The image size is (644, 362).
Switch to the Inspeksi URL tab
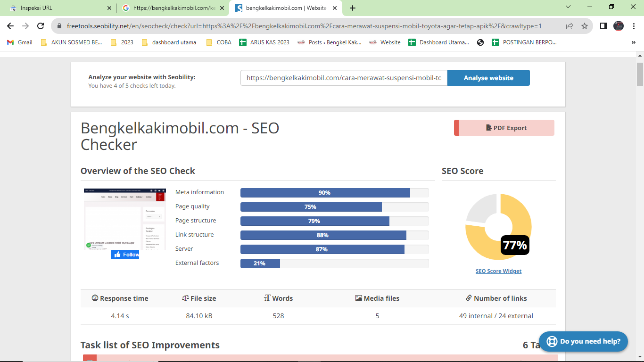(x=59, y=8)
